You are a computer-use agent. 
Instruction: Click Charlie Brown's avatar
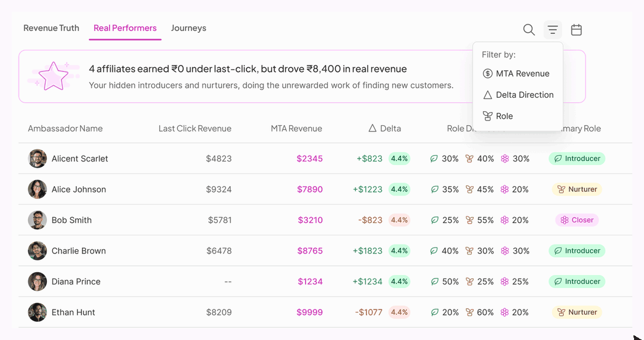pos(37,251)
